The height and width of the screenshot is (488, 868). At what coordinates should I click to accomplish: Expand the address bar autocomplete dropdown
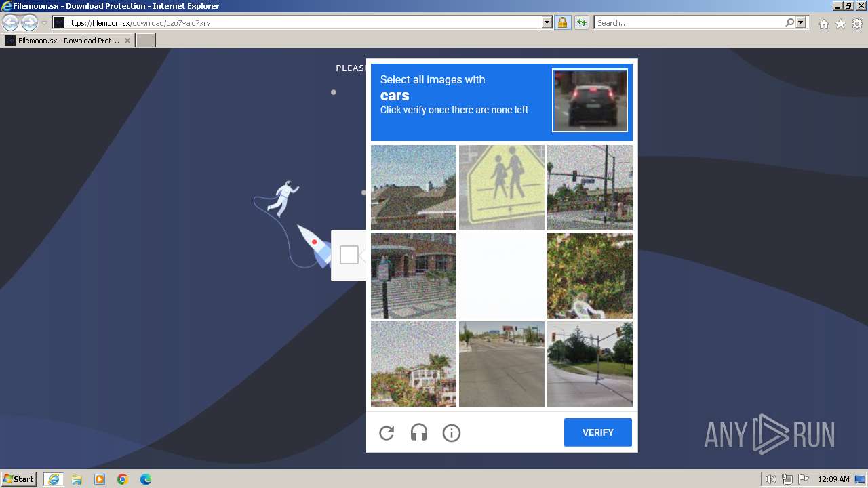pyautogui.click(x=547, y=23)
